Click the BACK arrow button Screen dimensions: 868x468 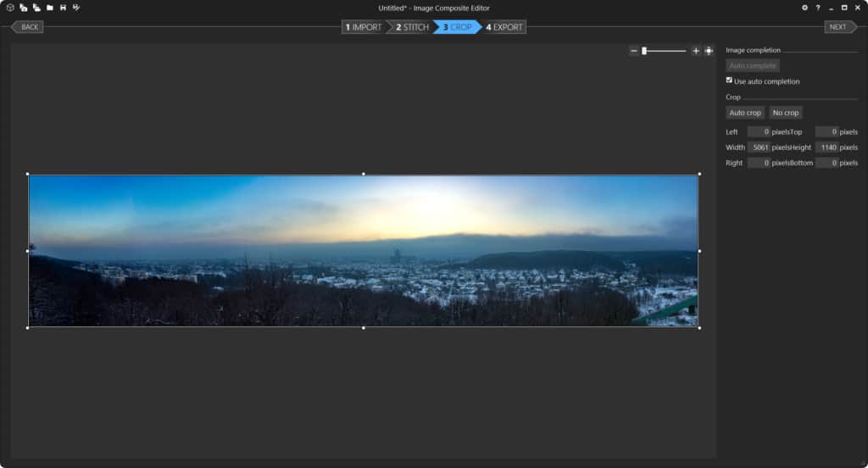click(x=29, y=27)
